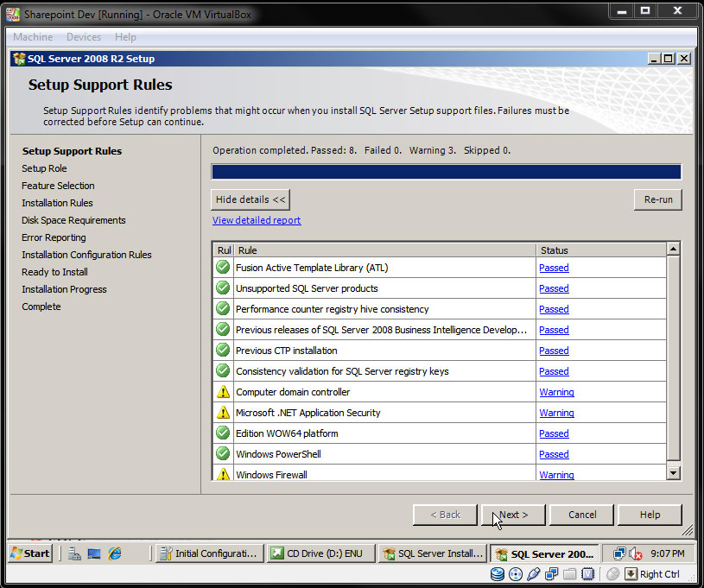Switch to CD Drive (D:) ENU taskbar window

320,553
